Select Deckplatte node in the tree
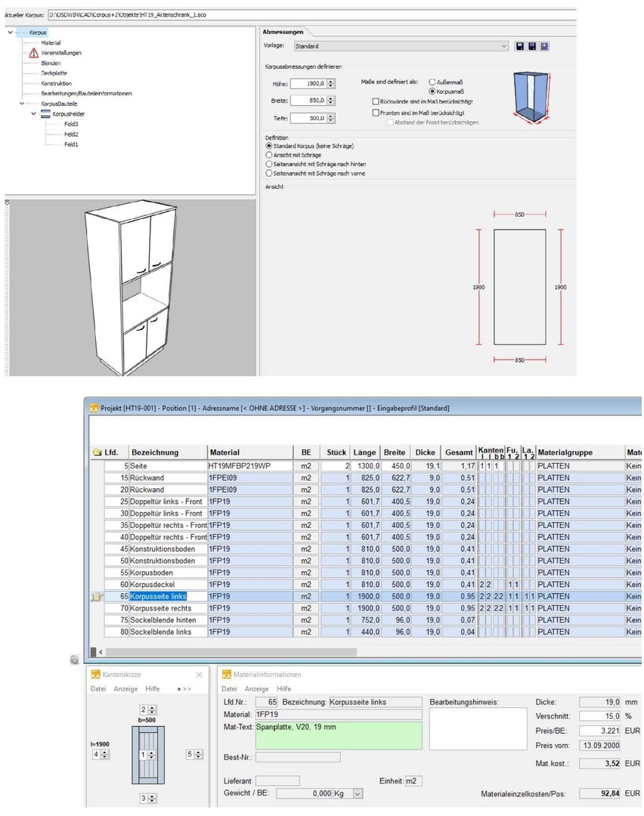This screenshot has height=816, width=644. (54, 73)
